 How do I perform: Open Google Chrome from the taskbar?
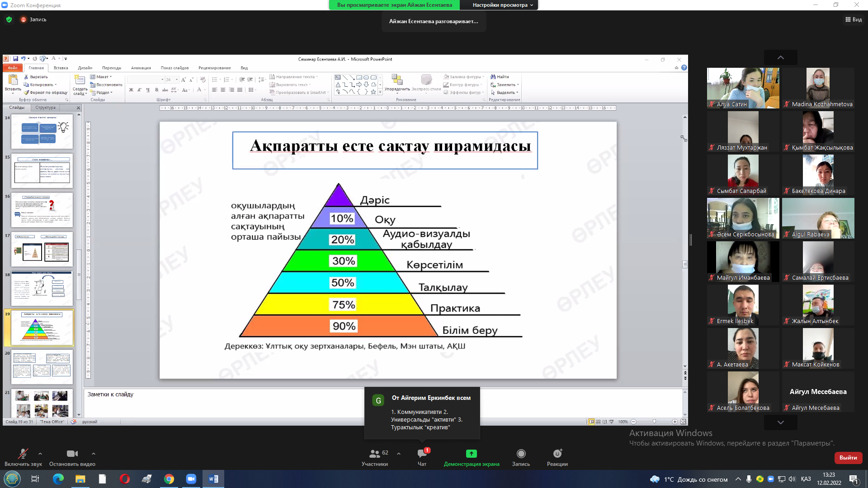pyautogui.click(x=169, y=479)
